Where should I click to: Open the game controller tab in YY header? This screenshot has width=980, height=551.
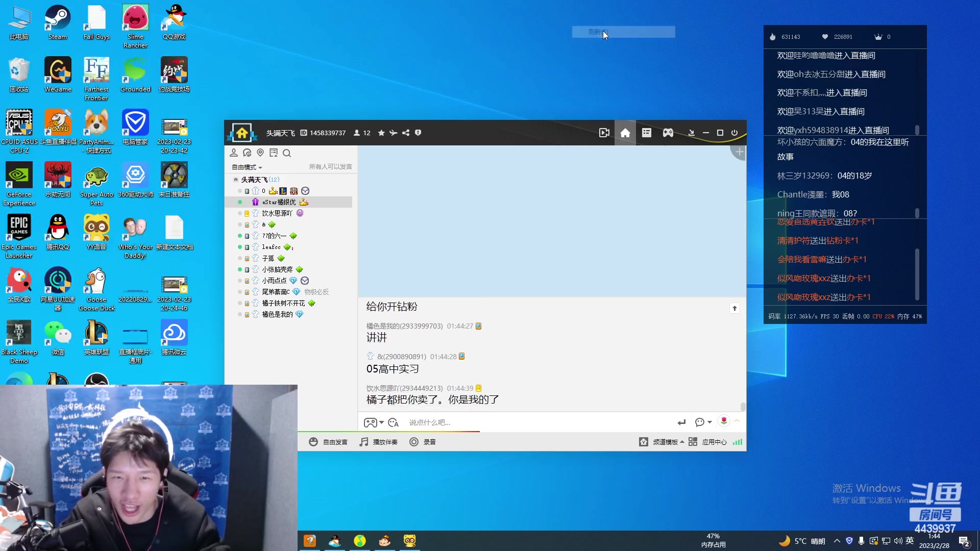(x=668, y=133)
